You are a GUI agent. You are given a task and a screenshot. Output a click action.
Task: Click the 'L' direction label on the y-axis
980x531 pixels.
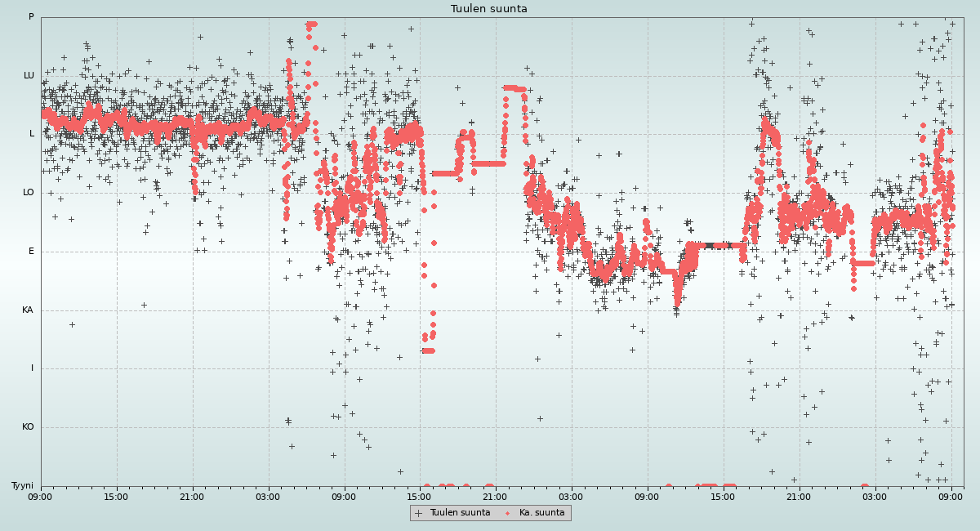pyautogui.click(x=32, y=134)
